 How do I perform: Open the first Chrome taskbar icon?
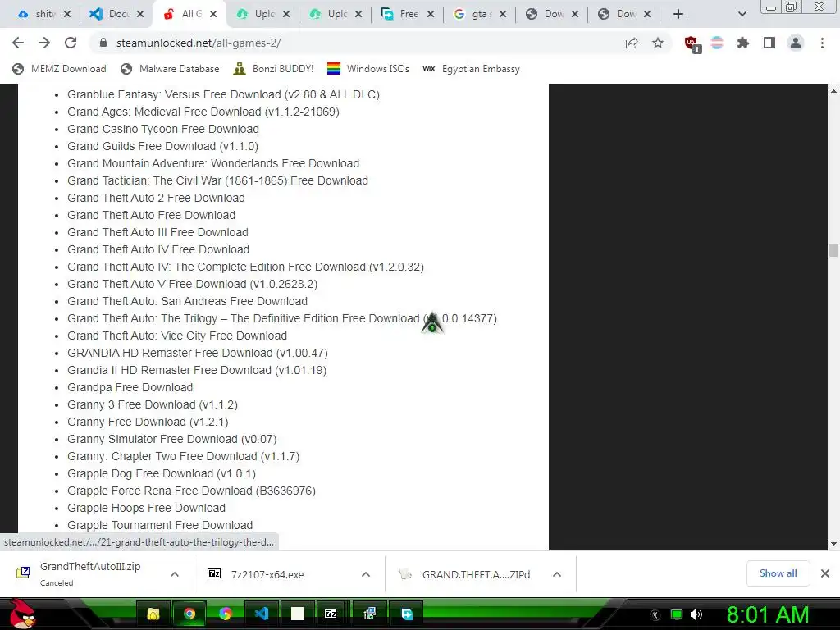point(189,614)
